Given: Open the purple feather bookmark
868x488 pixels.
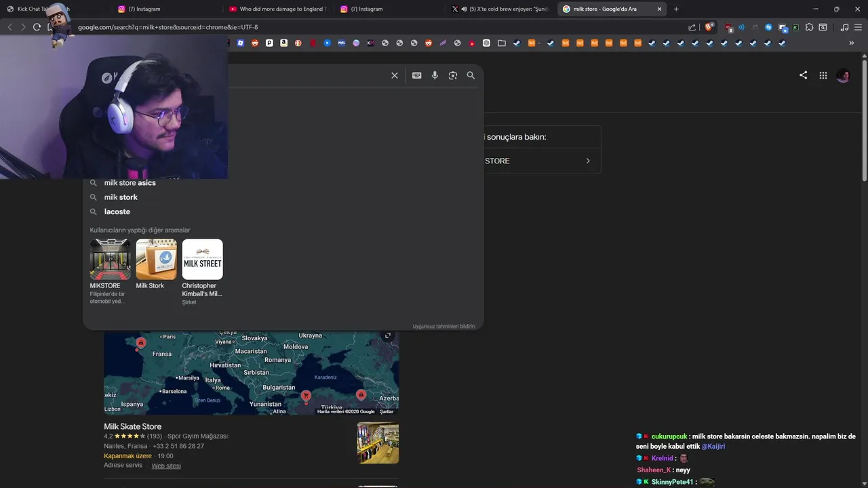Looking at the screenshot, I should pyautogui.click(x=443, y=43).
